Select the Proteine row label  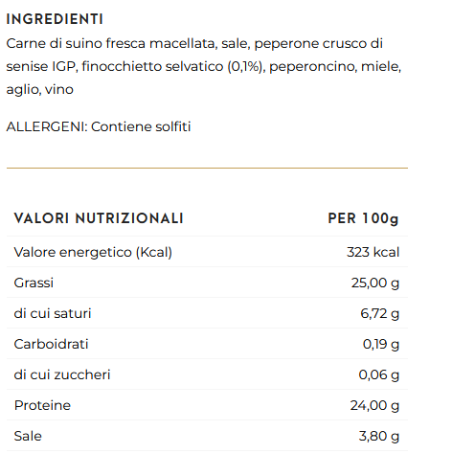pos(42,405)
